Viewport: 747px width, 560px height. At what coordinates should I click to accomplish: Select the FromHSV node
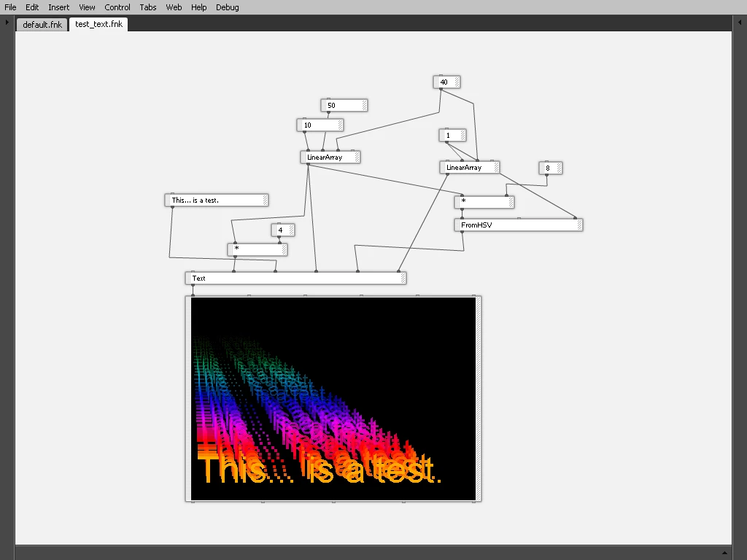click(x=519, y=225)
